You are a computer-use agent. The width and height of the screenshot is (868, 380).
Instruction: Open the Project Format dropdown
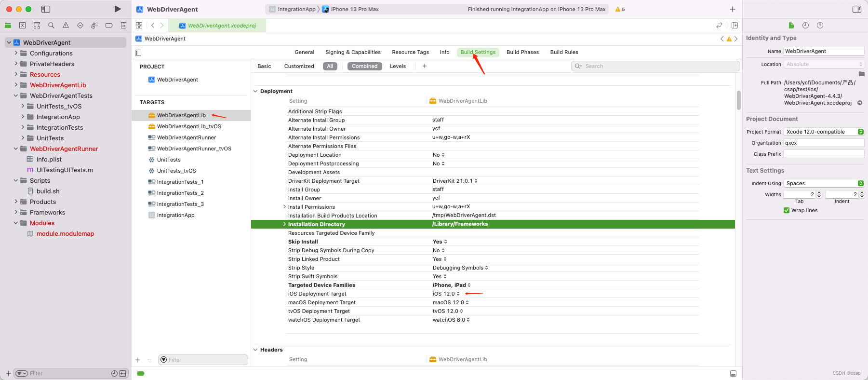[x=824, y=132]
